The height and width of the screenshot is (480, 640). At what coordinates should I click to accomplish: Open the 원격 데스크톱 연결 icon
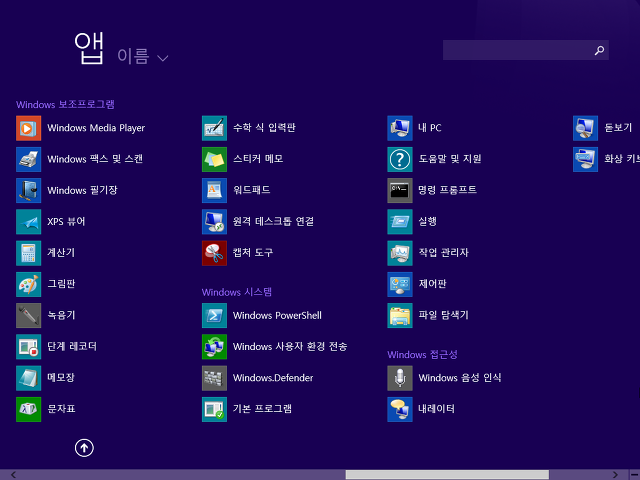(214, 222)
